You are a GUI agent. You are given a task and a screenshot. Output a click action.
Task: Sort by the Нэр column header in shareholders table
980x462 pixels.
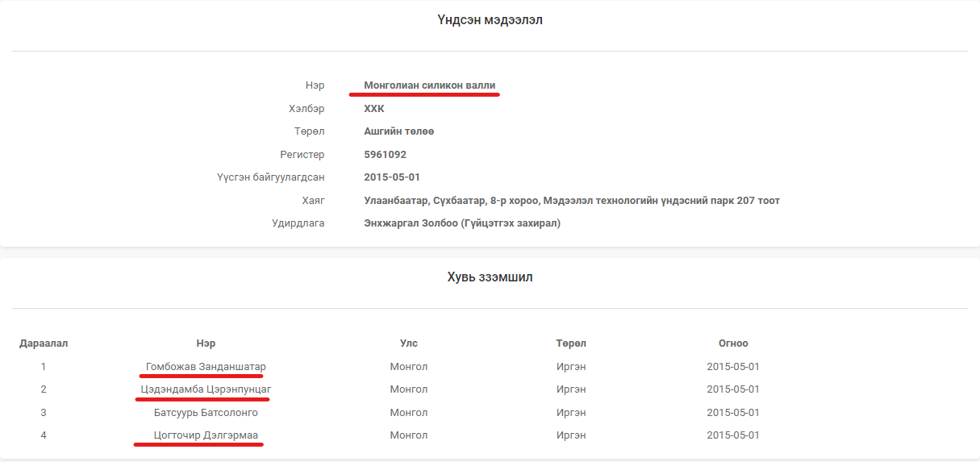[206, 343]
